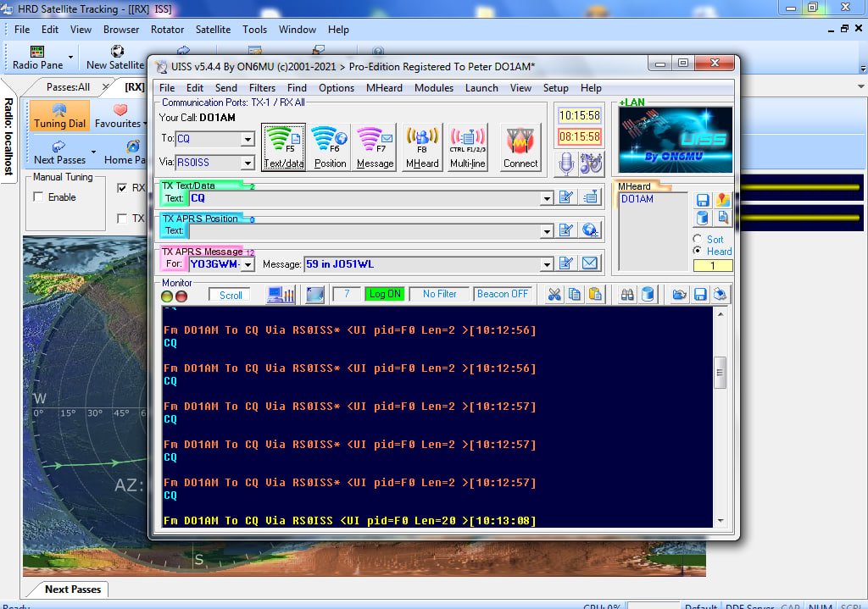Select the Heard radio button in MHeard
The height and width of the screenshot is (609, 868).
[698, 251]
